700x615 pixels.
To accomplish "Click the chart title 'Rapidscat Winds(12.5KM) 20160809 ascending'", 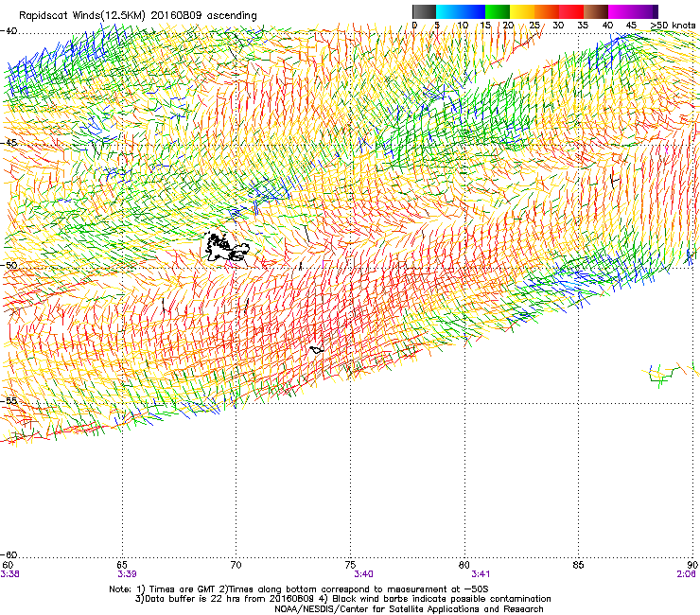I will coord(138,16).
